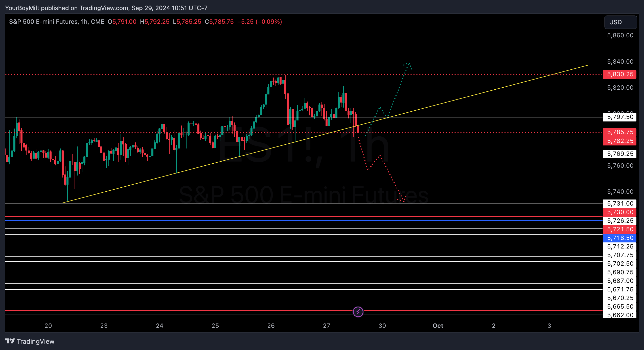Click the Oct date on time axis

click(438, 326)
